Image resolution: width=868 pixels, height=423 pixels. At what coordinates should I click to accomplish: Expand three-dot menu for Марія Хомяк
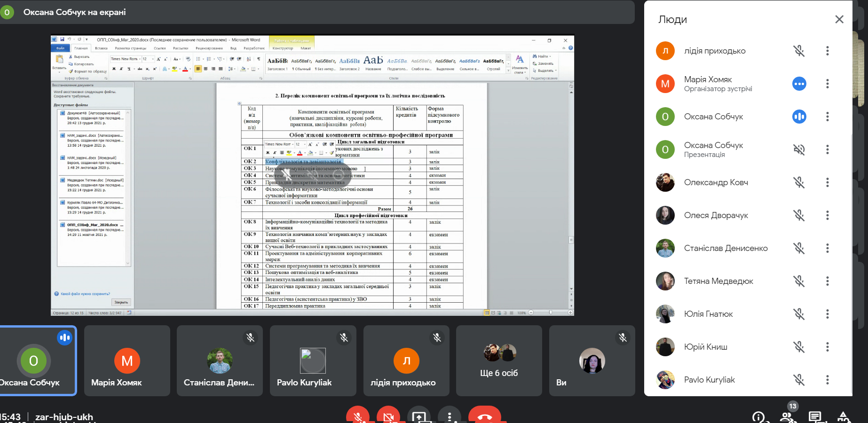coord(828,84)
